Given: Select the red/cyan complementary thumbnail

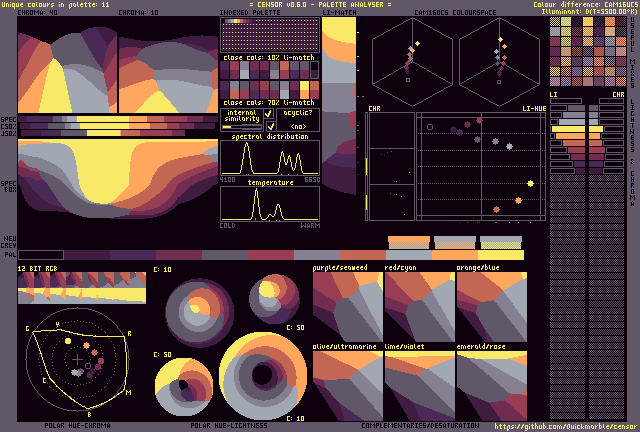Looking at the screenshot, I should point(419,306).
